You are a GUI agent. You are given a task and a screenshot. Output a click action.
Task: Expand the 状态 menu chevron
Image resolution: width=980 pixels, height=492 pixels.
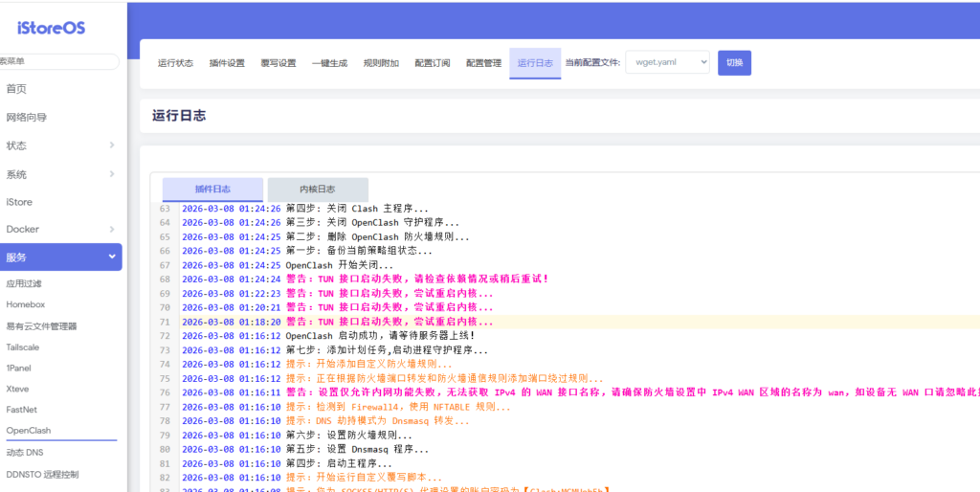[111, 145]
